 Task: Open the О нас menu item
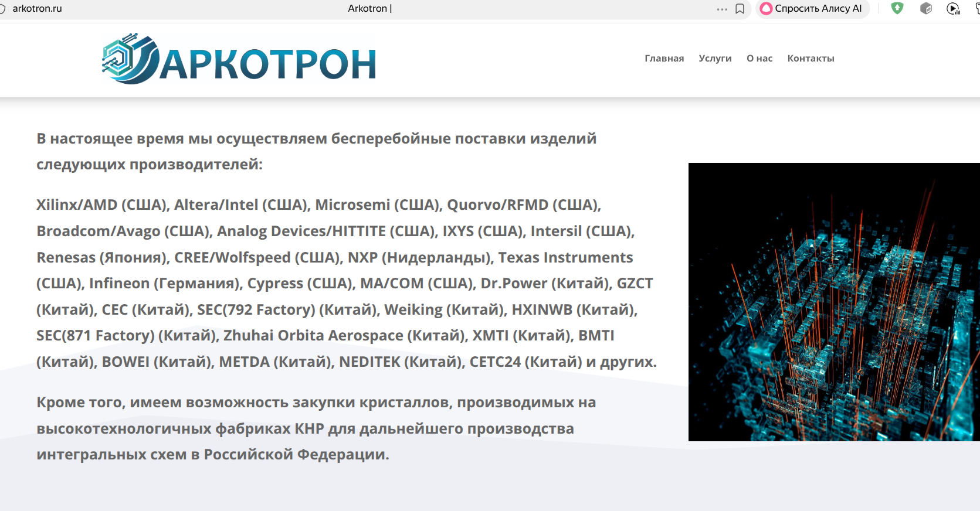(759, 59)
